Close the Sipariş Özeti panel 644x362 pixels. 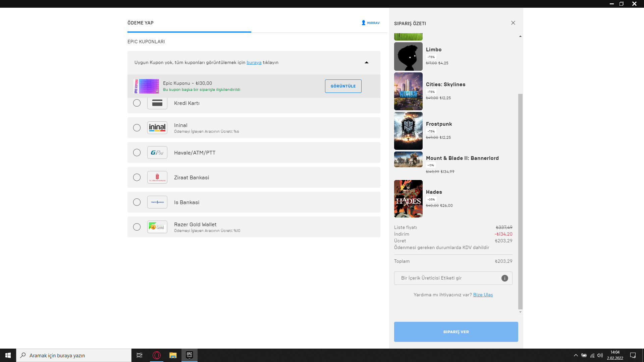(x=513, y=23)
